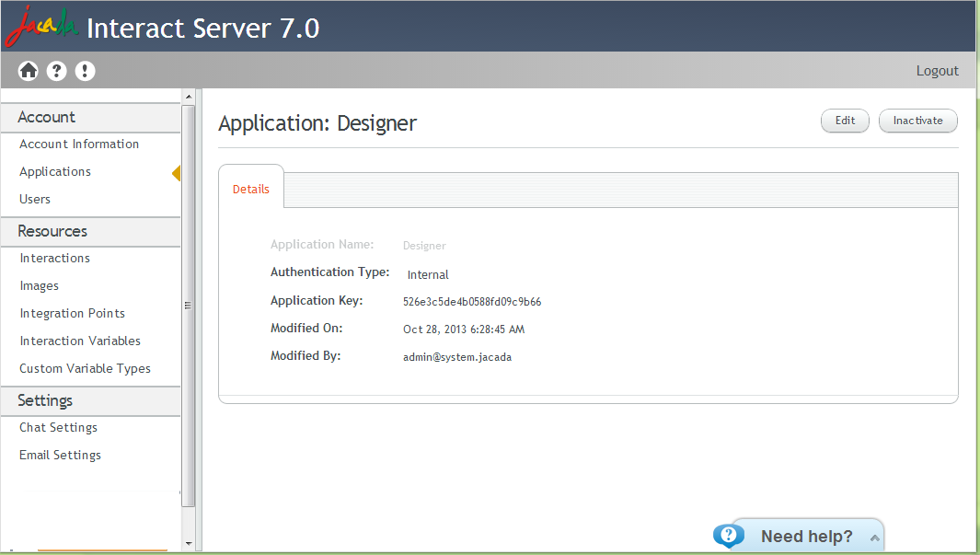Open Users in sidebar
The width and height of the screenshot is (980, 555).
(x=35, y=199)
